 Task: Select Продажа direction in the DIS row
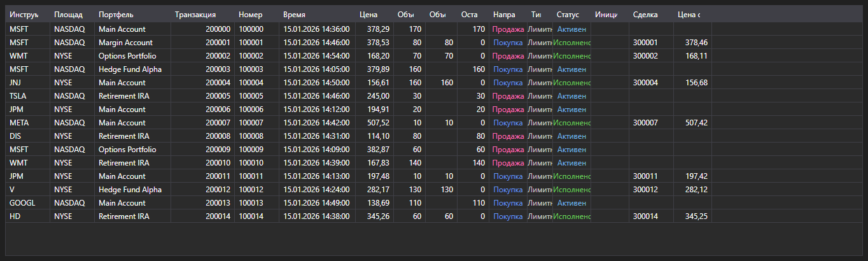[508, 136]
